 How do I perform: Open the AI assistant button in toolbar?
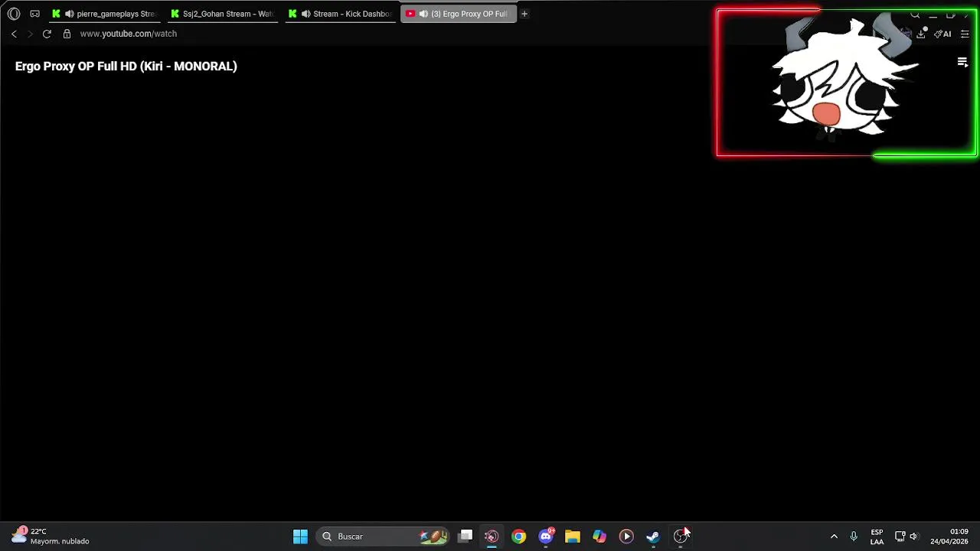click(943, 34)
